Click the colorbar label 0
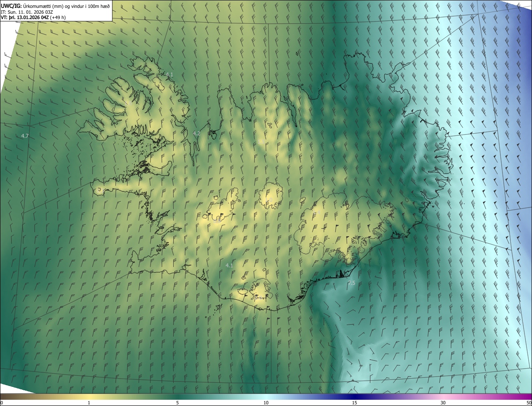This screenshot has width=532, height=406. point(2,403)
